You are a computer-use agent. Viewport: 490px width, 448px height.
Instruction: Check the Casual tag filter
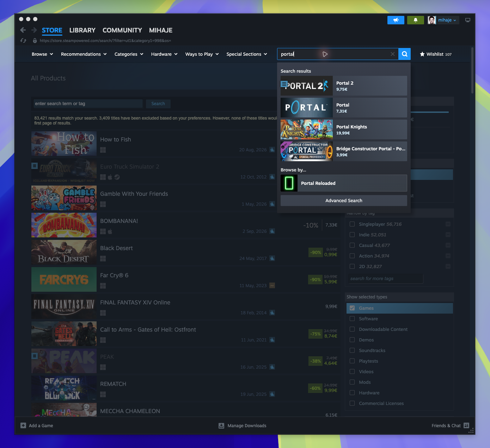[352, 245]
